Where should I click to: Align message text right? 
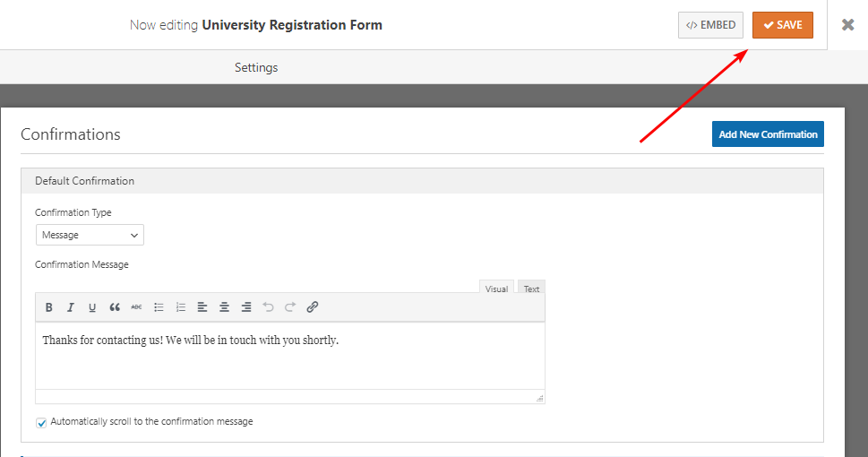(246, 307)
